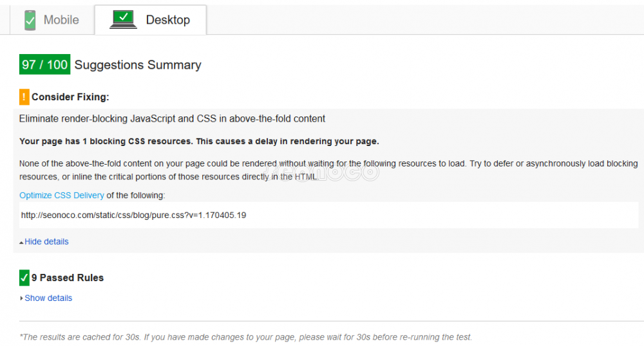The width and height of the screenshot is (644, 346).
Task: Click the triangle arrow before Show details
Action: click(x=22, y=298)
